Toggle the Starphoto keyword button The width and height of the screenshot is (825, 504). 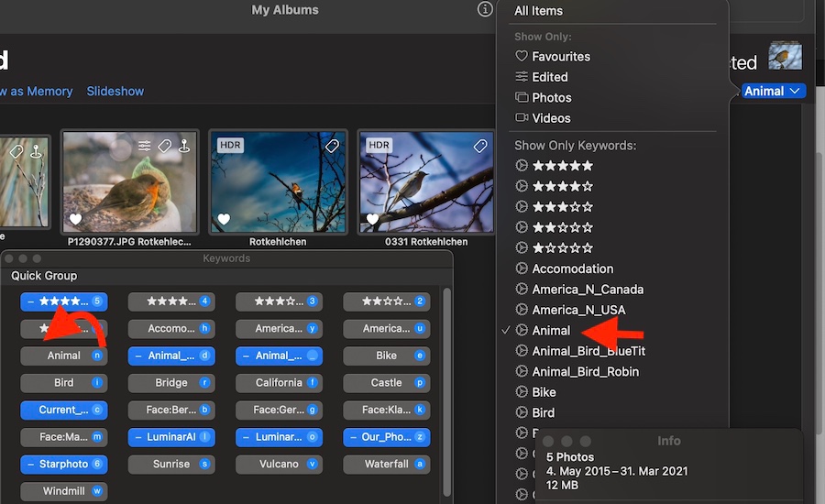click(63, 464)
